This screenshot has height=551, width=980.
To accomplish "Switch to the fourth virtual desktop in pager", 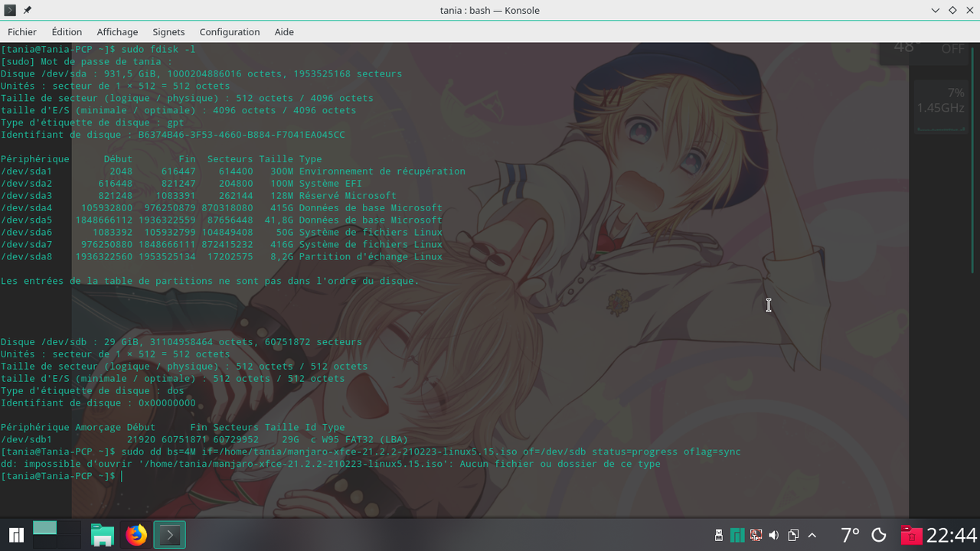I will pyautogui.click(x=69, y=542).
